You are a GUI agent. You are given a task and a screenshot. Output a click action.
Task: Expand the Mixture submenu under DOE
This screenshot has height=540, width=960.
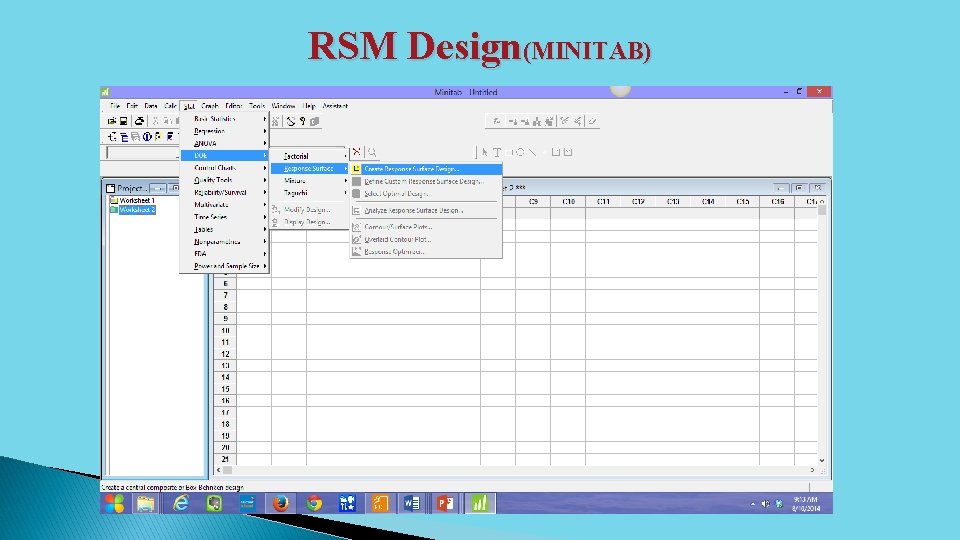click(x=309, y=181)
